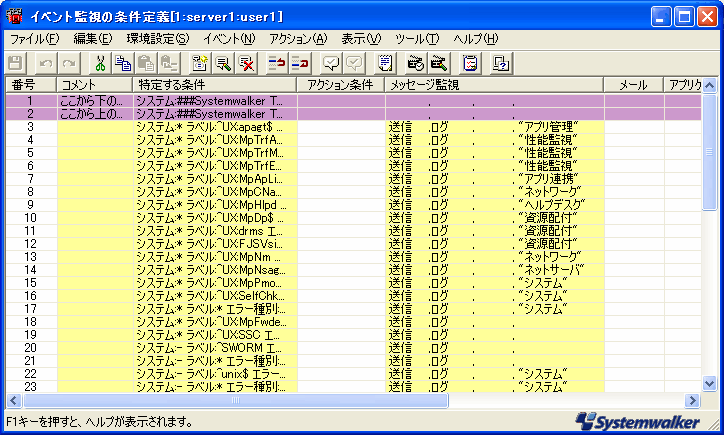The width and height of the screenshot is (724, 435).
Task: Open the 環境設定(S) menu
Action: 157,39
